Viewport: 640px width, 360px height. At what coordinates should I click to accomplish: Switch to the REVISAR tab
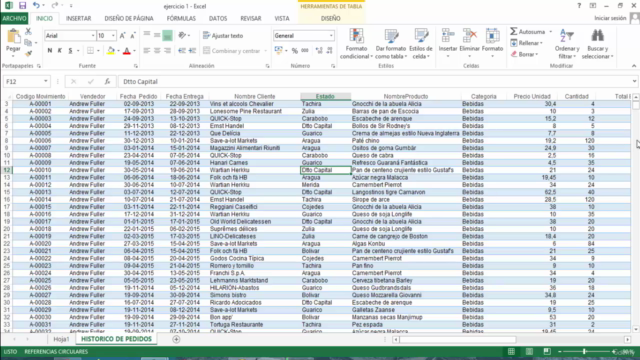tap(251, 18)
